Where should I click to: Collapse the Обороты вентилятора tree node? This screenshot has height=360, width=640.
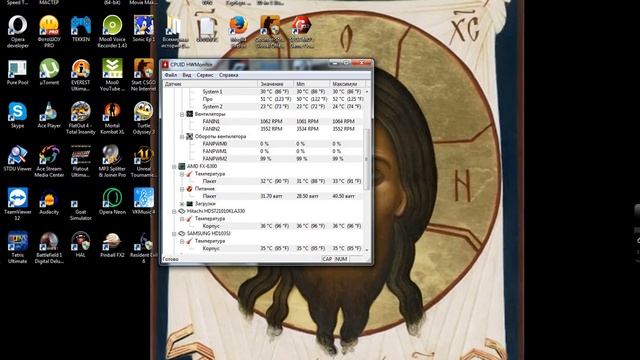[x=182, y=137]
